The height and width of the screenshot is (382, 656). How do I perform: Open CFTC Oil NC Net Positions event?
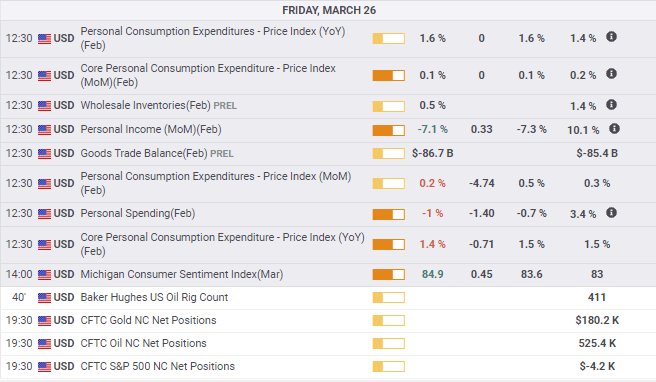(143, 344)
